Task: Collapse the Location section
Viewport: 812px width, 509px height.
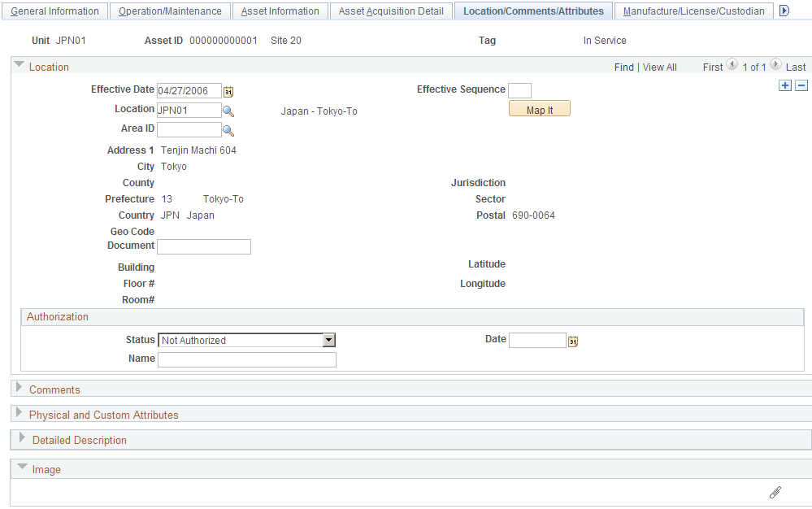Action: pyautogui.click(x=20, y=64)
